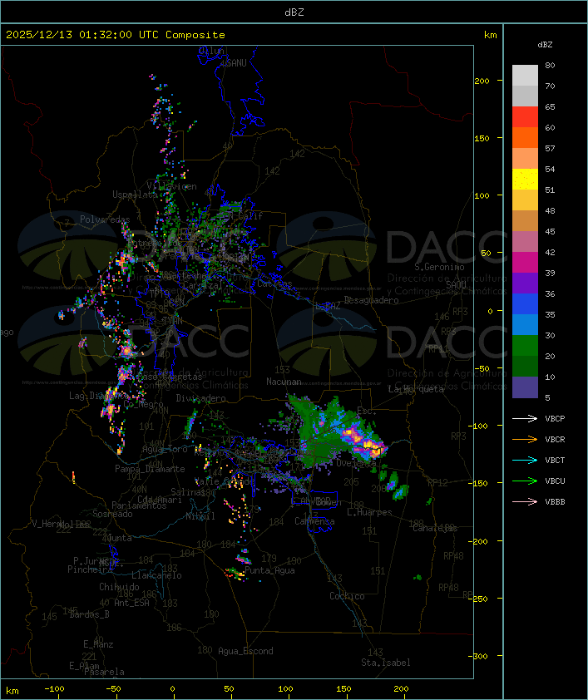The width and height of the screenshot is (588, 700).
Task: Pick the dark orange 57-60 dBZ swatch
Action: click(525, 137)
